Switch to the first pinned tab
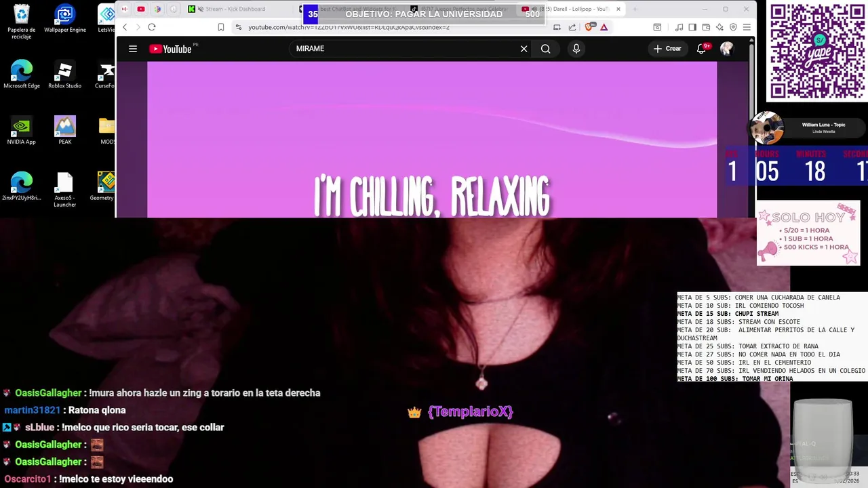This screenshot has width=868, height=488. [x=125, y=9]
